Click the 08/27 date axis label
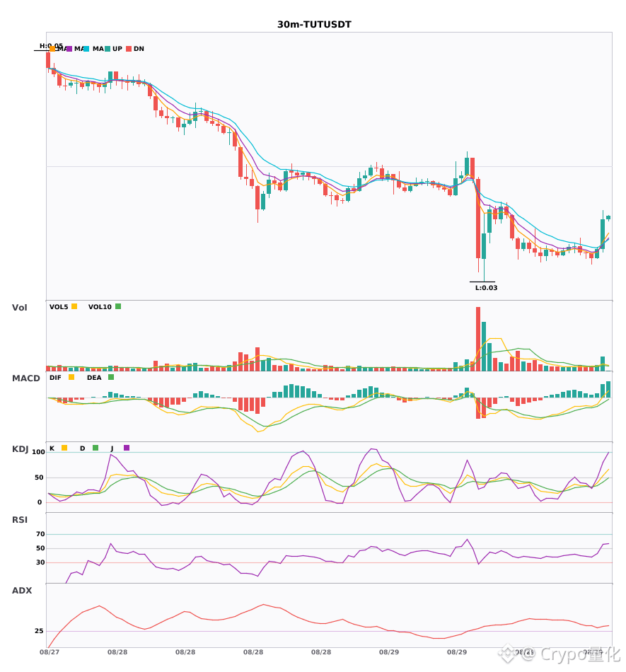The image size is (626, 672). 50,652
